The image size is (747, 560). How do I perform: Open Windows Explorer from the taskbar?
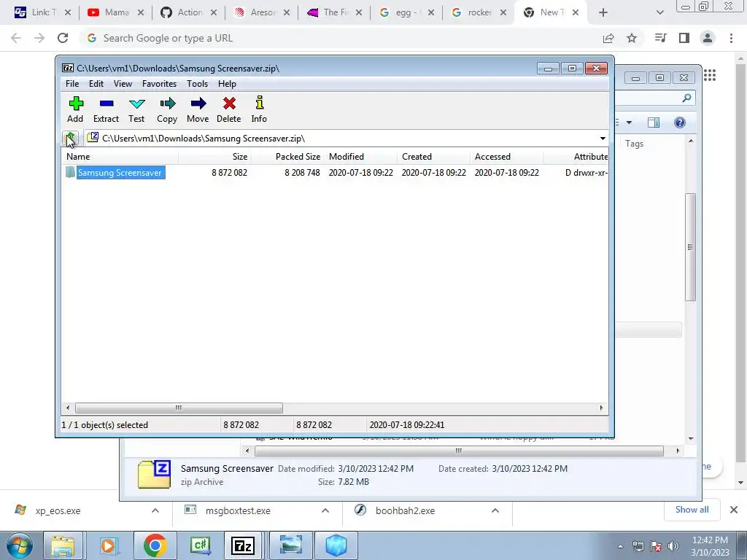pos(63,545)
